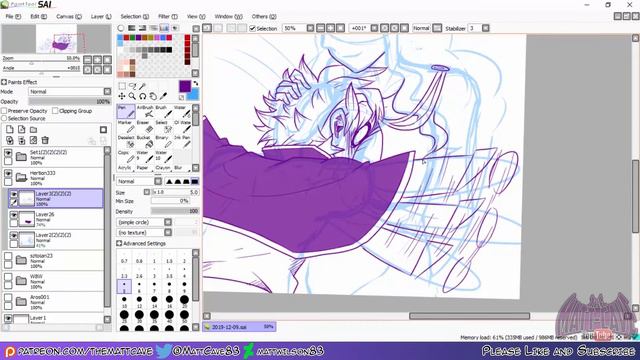Viewport: 640px width, 360px height.
Task: Click the Transfer Down layer icon
Action: (x=10, y=140)
